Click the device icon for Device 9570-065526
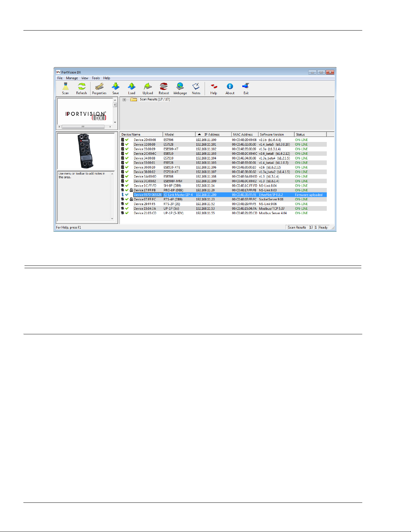 (x=122, y=195)
